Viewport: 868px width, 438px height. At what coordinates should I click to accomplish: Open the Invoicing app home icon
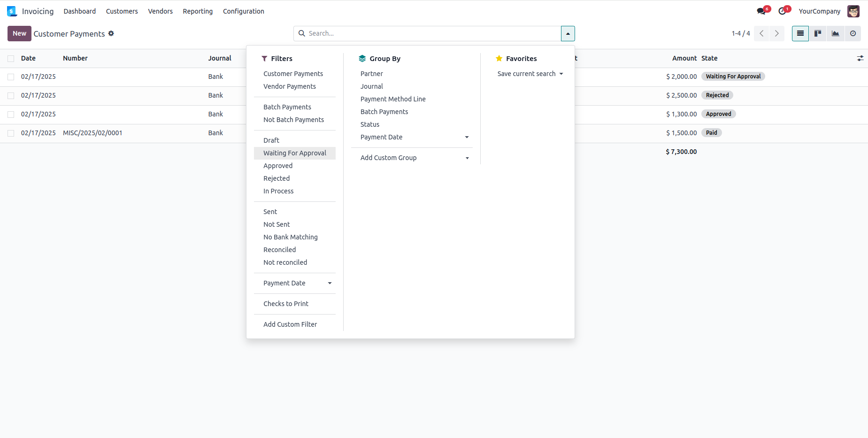tap(12, 11)
